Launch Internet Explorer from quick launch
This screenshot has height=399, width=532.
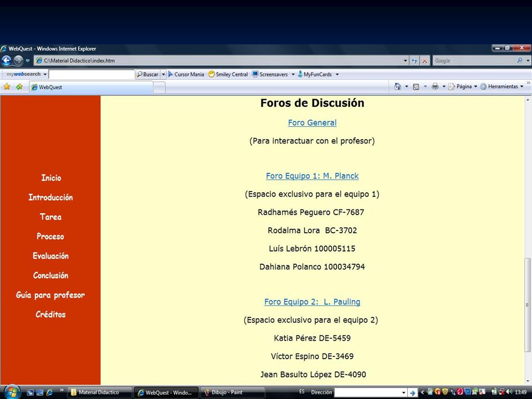pyautogui.click(x=49, y=392)
